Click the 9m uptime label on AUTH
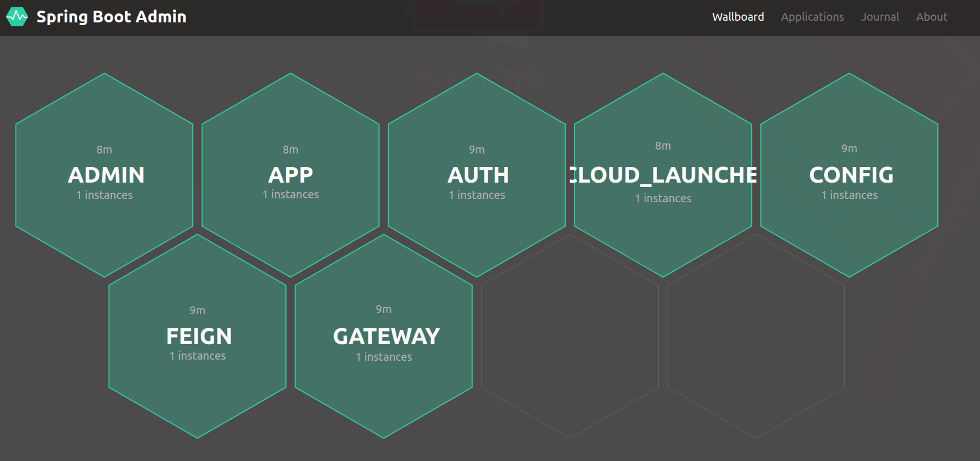Image resolution: width=980 pixels, height=461 pixels. click(x=477, y=150)
